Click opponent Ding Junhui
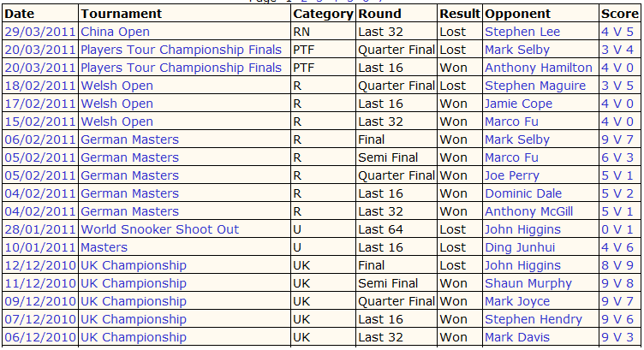Image resolution: width=644 pixels, height=350 pixels. click(520, 247)
